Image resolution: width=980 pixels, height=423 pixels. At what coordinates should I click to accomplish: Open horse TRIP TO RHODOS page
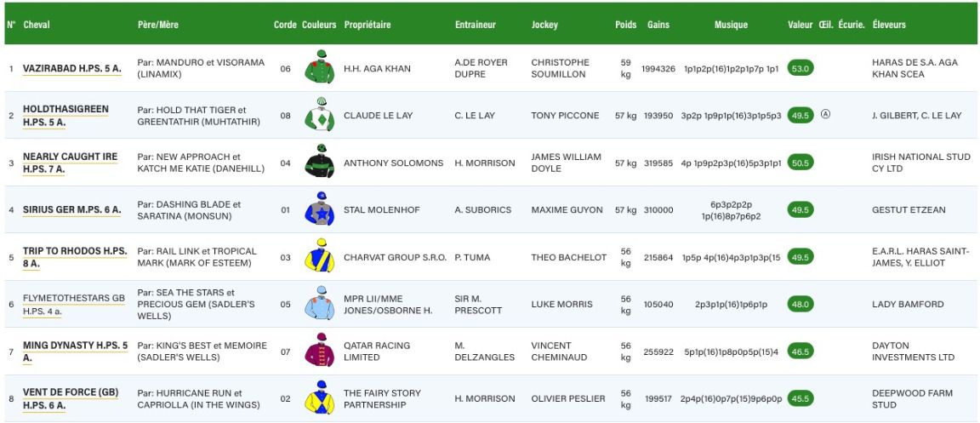pyautogui.click(x=75, y=257)
